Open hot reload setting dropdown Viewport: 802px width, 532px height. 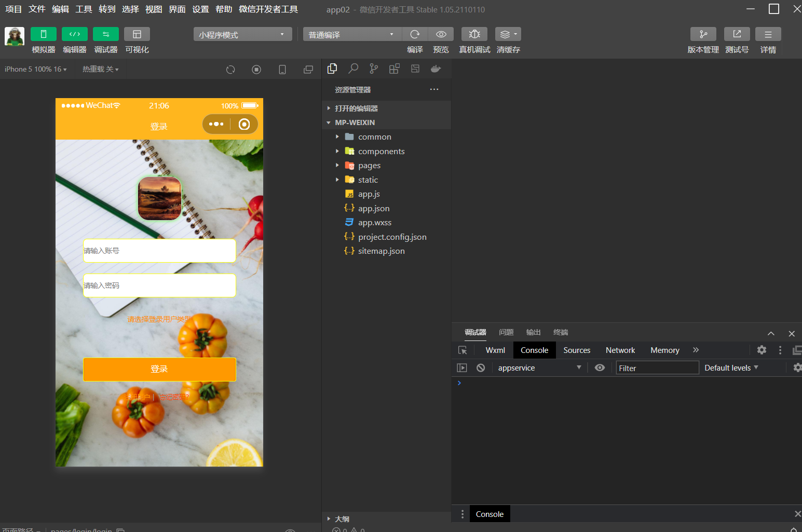[100, 69]
